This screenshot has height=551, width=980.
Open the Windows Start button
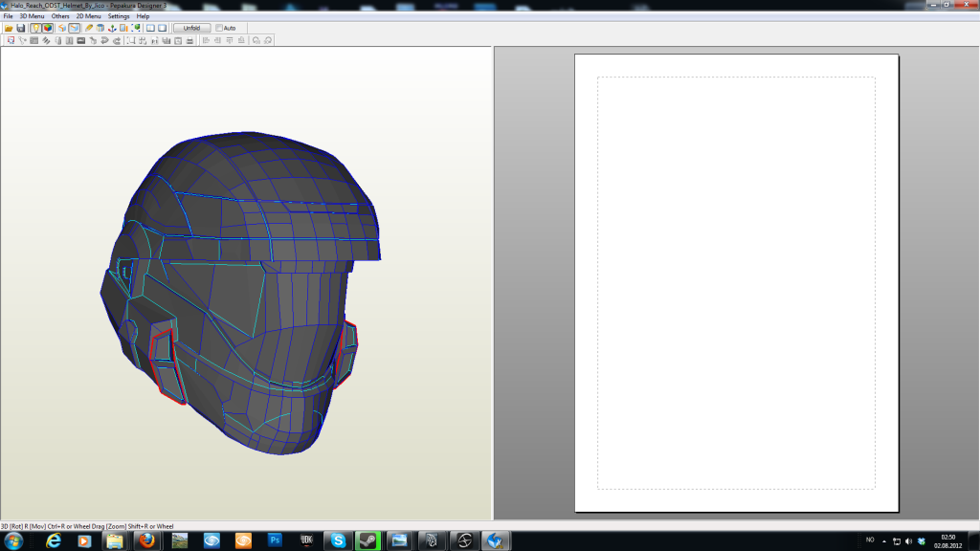tap(13, 540)
